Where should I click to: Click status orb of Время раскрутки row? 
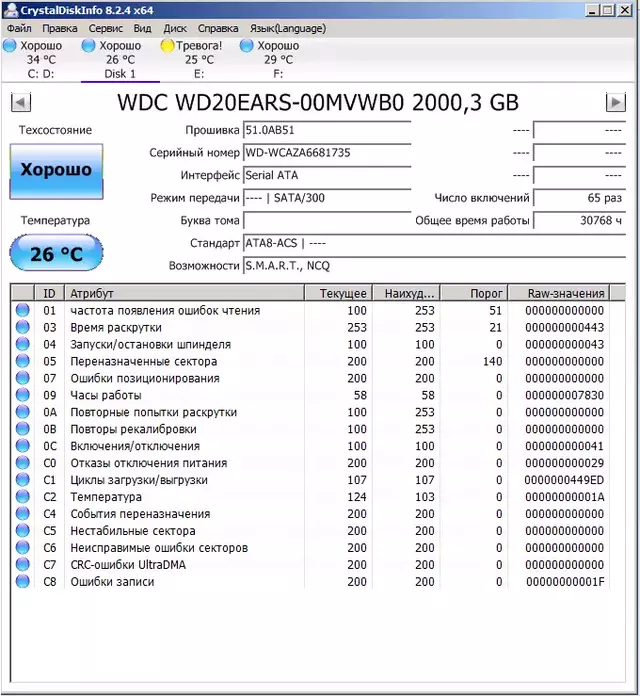click(x=23, y=327)
